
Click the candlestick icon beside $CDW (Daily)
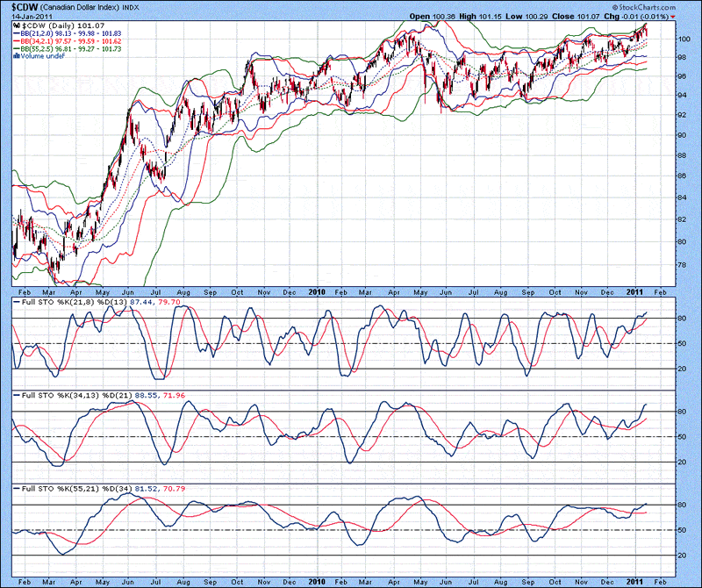coord(15,27)
